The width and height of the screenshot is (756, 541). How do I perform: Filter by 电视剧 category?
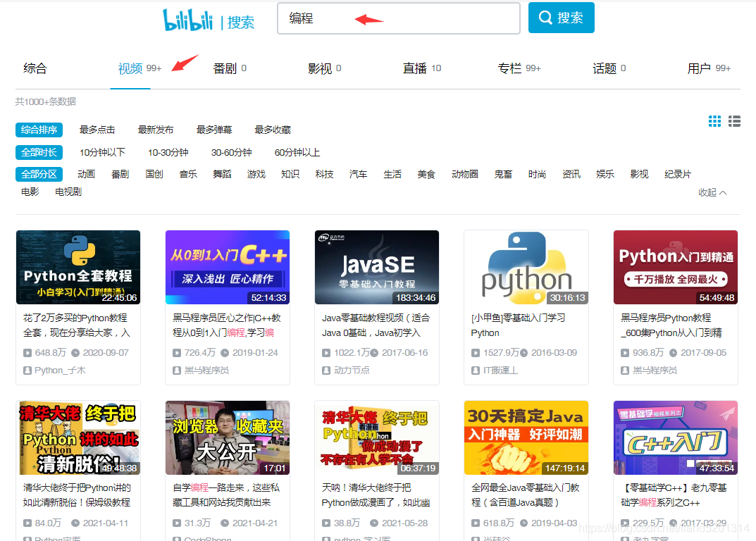coord(68,192)
